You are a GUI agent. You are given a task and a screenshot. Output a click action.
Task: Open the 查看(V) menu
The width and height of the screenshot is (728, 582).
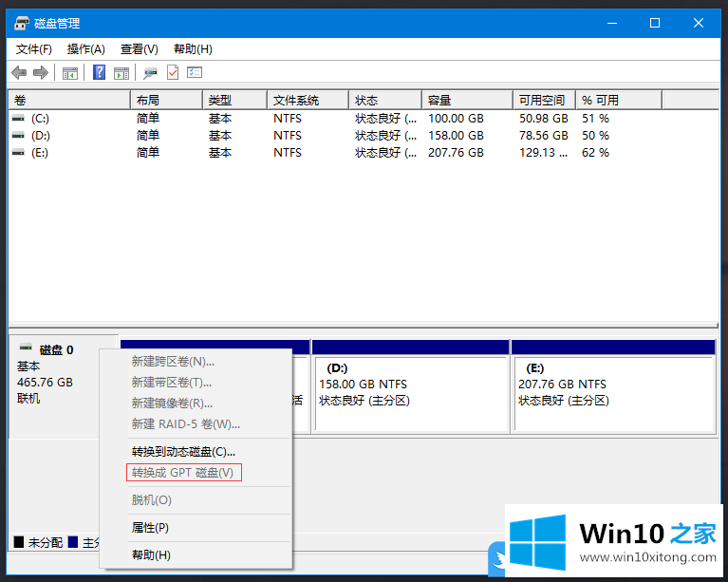[x=140, y=49]
